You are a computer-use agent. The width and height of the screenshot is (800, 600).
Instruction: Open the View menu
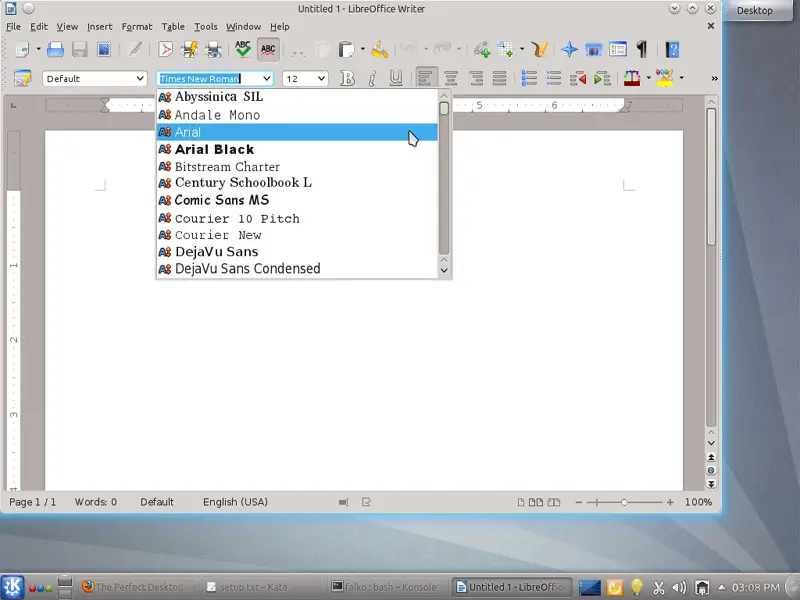[67, 27]
